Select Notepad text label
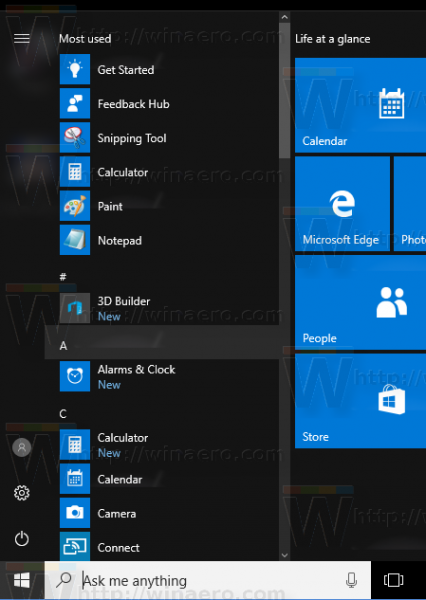The image size is (426, 600). [120, 241]
